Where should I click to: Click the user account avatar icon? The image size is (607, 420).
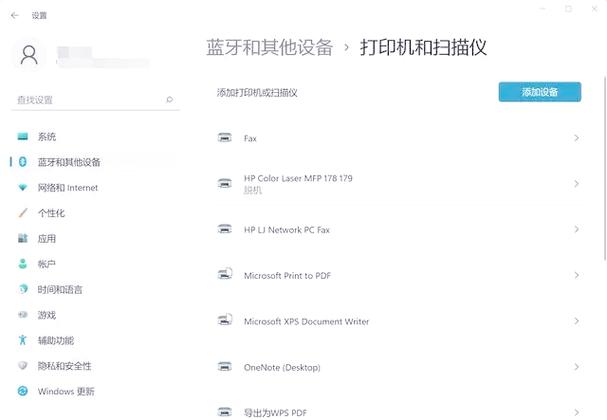coord(29,55)
